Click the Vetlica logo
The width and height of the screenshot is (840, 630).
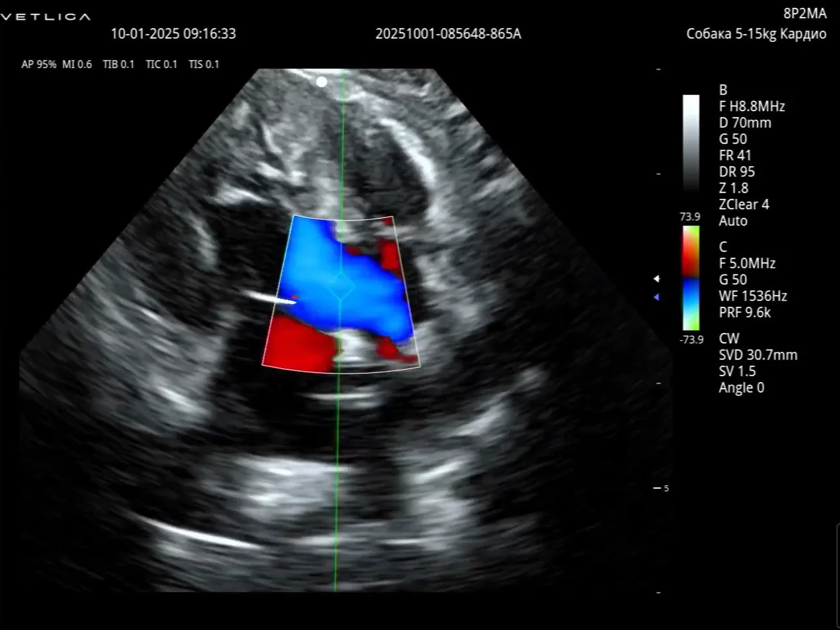pyautogui.click(x=45, y=16)
